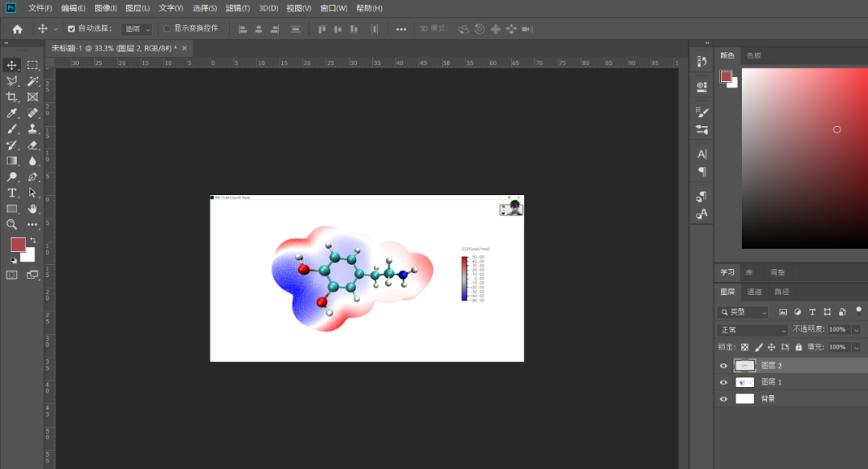Screen dimensions: 868x469
Task: Activate the Horizontal Type tool
Action: click(x=12, y=193)
